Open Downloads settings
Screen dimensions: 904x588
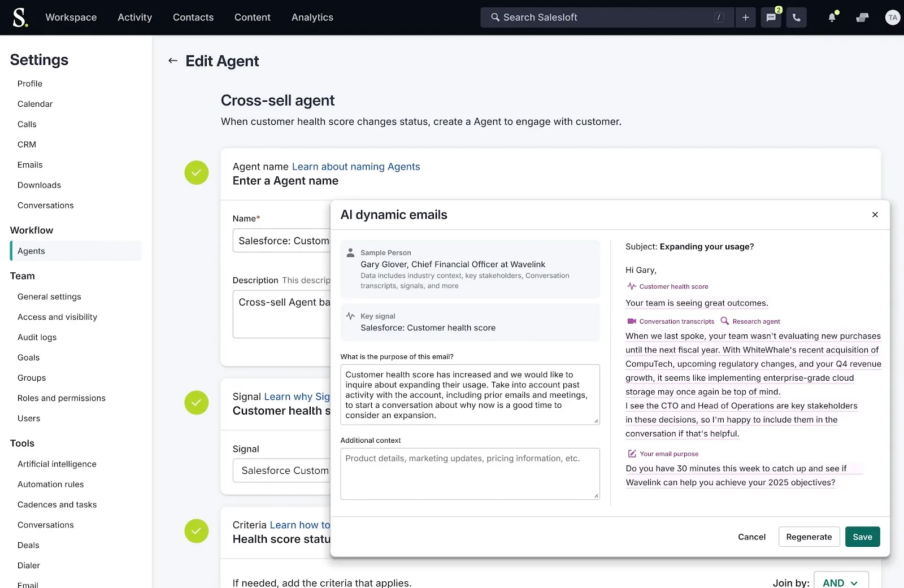pyautogui.click(x=39, y=185)
